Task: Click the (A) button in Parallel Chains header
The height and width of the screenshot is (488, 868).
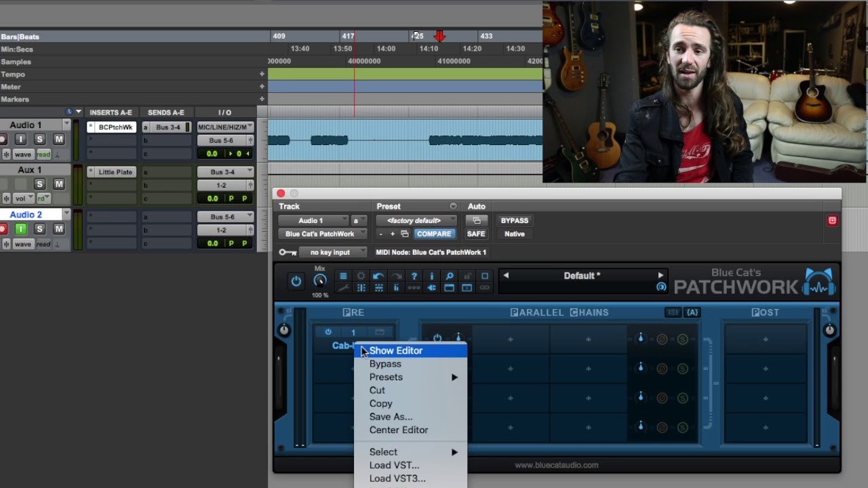Action: [x=692, y=312]
